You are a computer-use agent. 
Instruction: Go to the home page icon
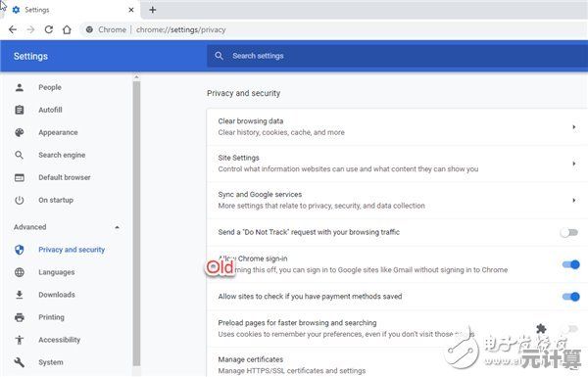point(67,29)
